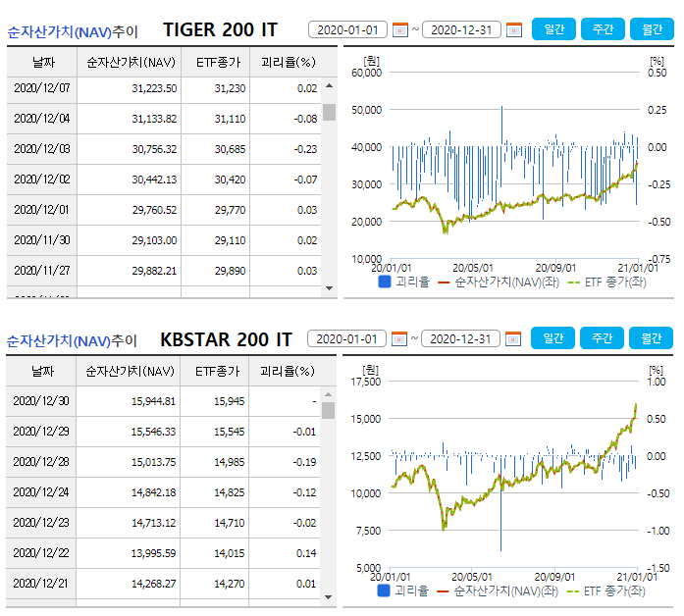Click red 순자산가치(NAV) legend line in TIGER chart
684x616 pixels.
(x=444, y=282)
